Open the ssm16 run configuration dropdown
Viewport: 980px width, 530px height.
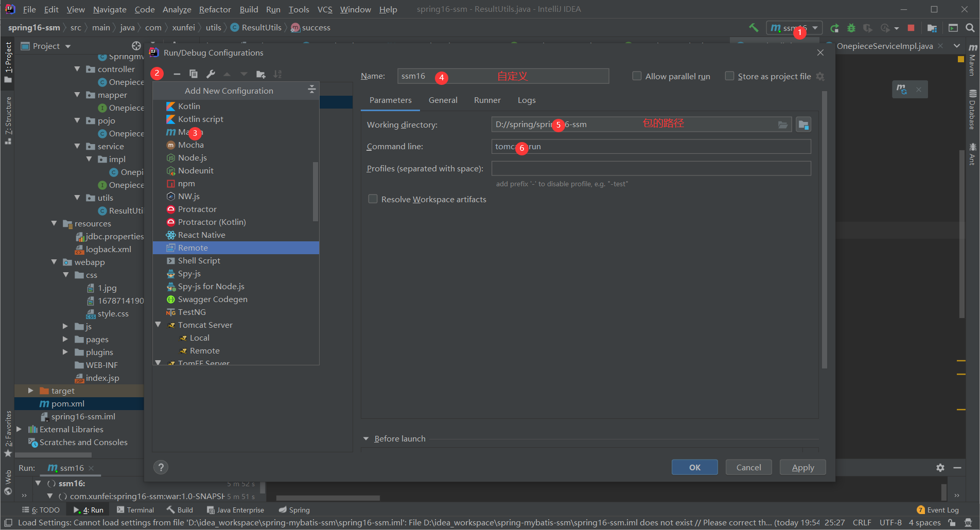point(794,28)
